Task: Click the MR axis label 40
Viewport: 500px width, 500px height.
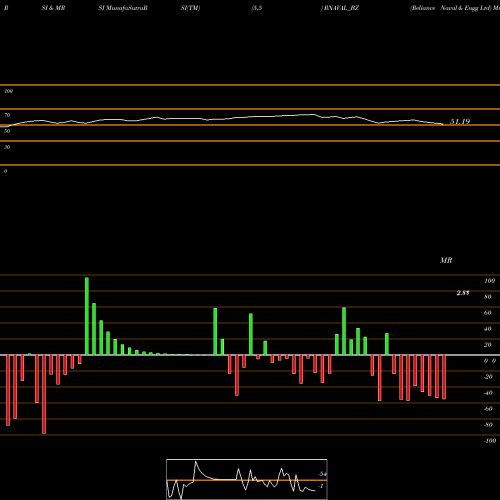Action: 488,329
